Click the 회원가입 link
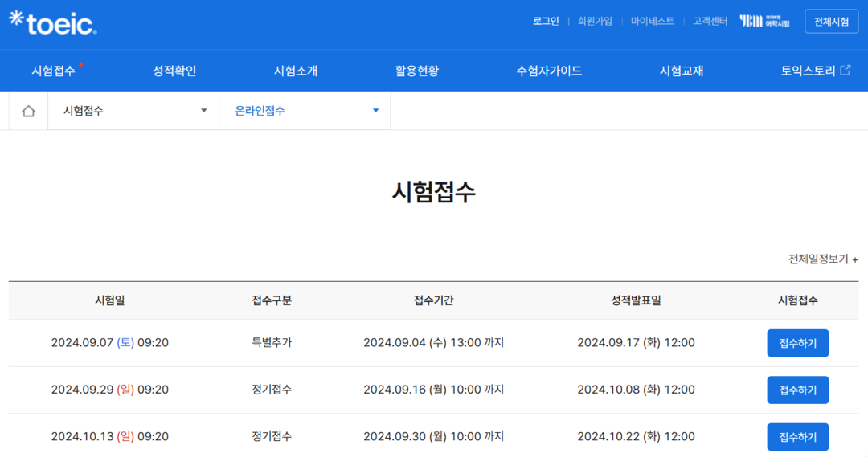 [595, 22]
